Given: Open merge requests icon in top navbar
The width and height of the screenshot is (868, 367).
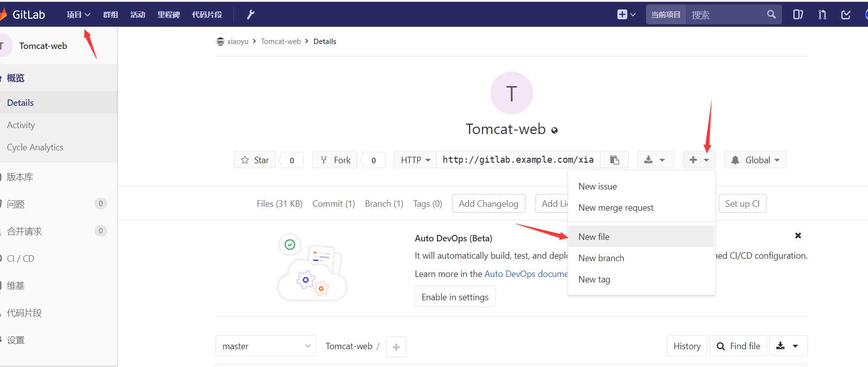Looking at the screenshot, I should click(x=822, y=15).
